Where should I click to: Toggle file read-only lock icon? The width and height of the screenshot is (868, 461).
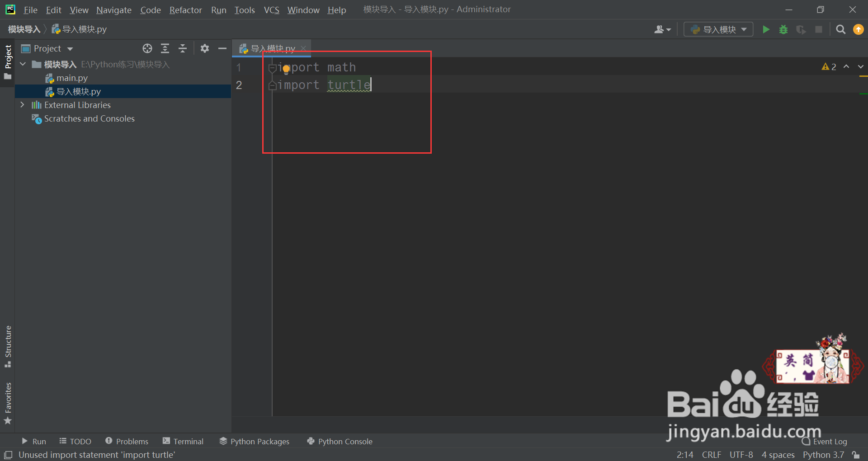tap(856, 455)
